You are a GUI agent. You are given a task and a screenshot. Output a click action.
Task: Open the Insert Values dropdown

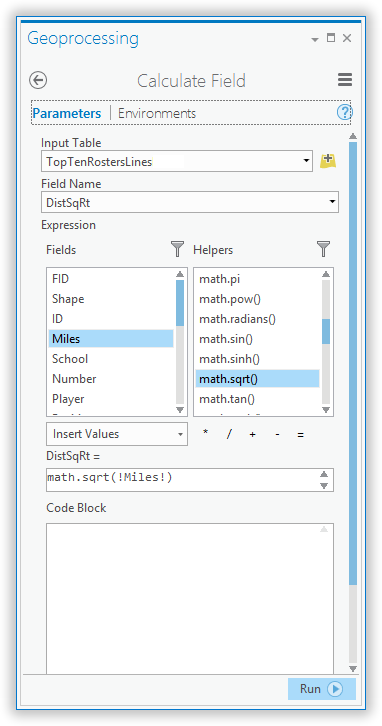[117, 434]
